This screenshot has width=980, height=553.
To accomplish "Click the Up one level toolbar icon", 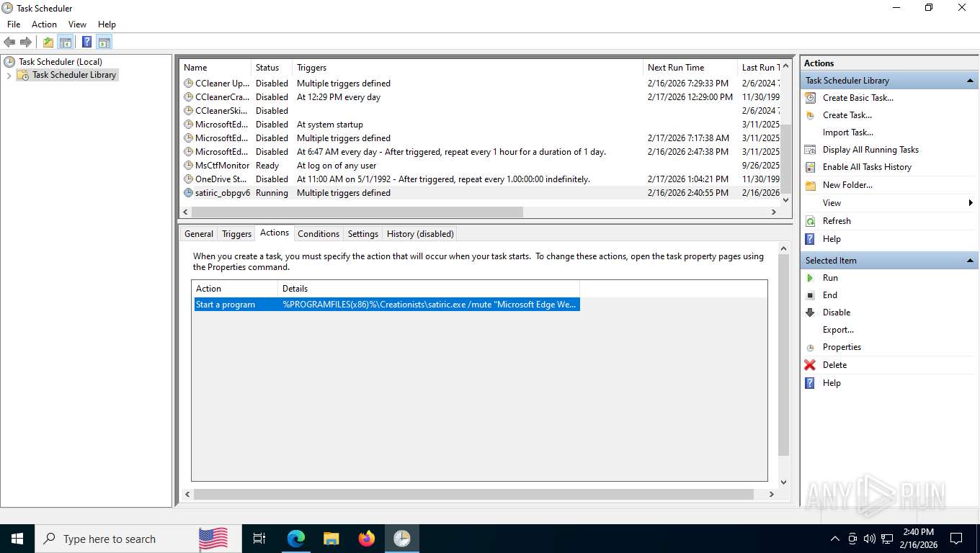I will (x=48, y=42).
